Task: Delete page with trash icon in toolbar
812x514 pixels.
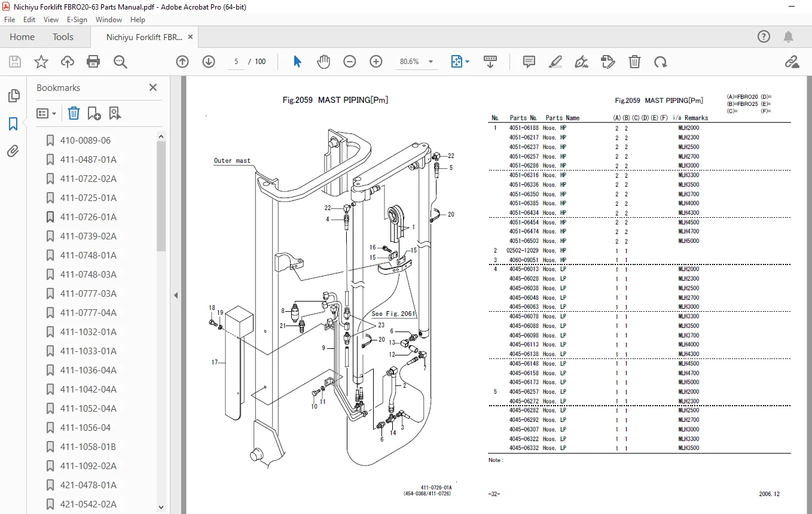Action: (634, 62)
